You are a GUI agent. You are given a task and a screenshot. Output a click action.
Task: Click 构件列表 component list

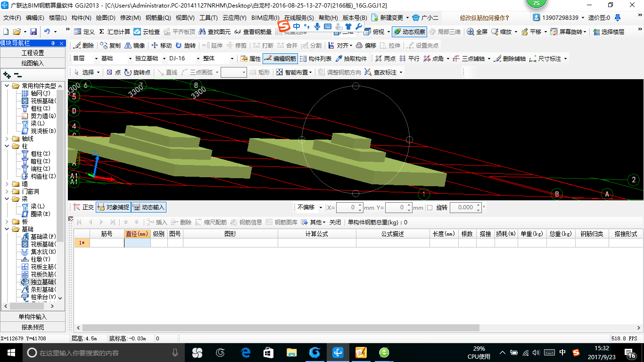tap(315, 59)
